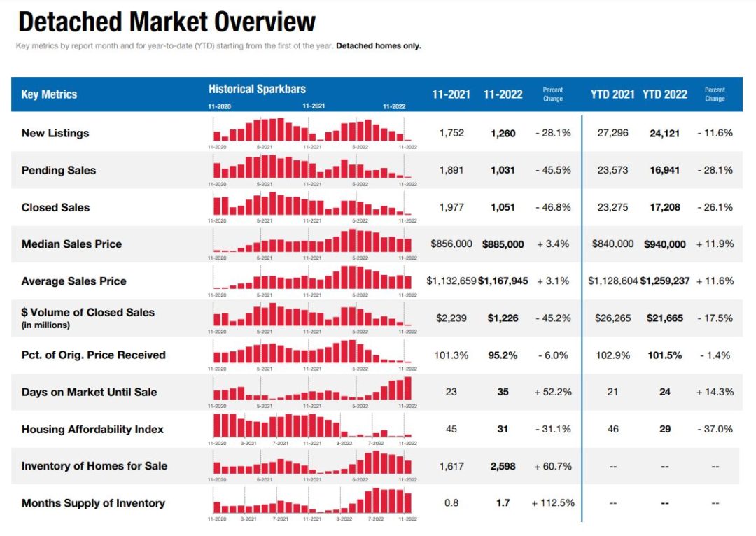Click the 2,598 inventory value
This screenshot has height=536, width=756.
(503, 466)
